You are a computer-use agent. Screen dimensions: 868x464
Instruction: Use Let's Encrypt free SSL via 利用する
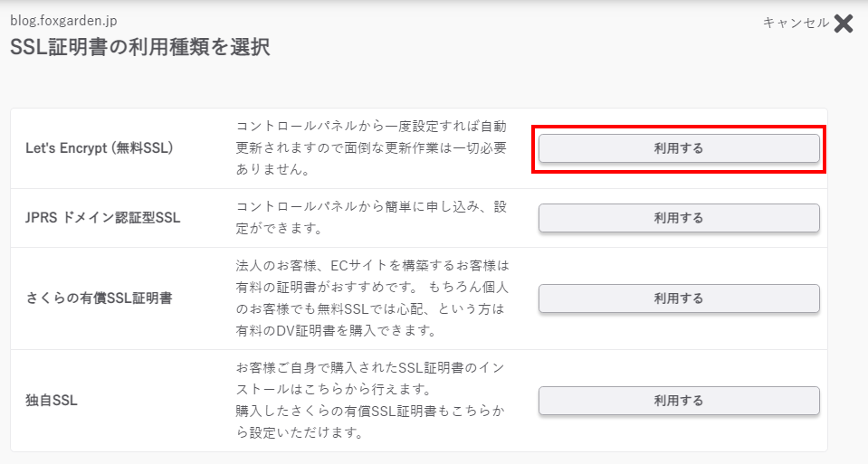[x=679, y=148]
